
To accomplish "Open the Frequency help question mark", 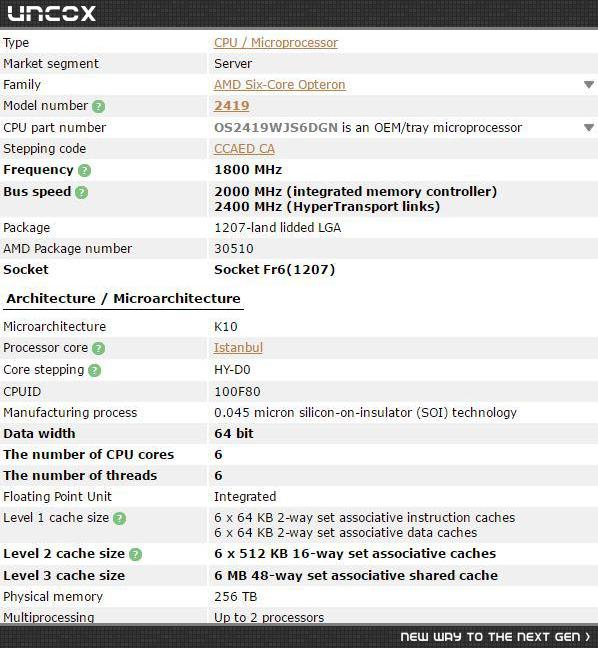I will [x=84, y=170].
